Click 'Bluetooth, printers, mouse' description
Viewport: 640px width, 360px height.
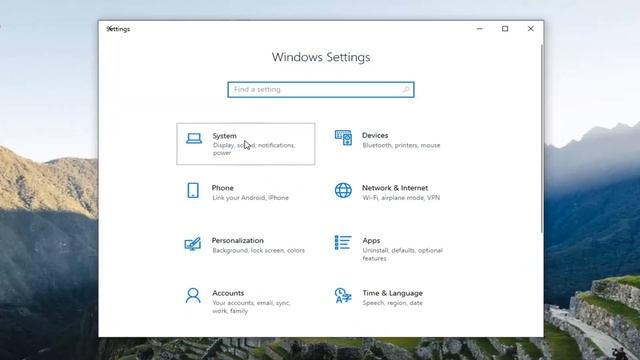401,145
